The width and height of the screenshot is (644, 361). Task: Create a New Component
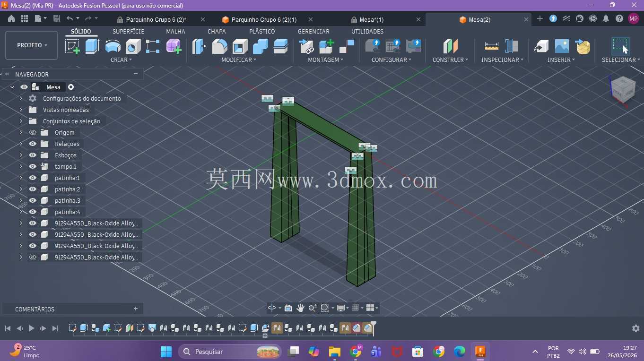pyautogui.click(x=326, y=46)
